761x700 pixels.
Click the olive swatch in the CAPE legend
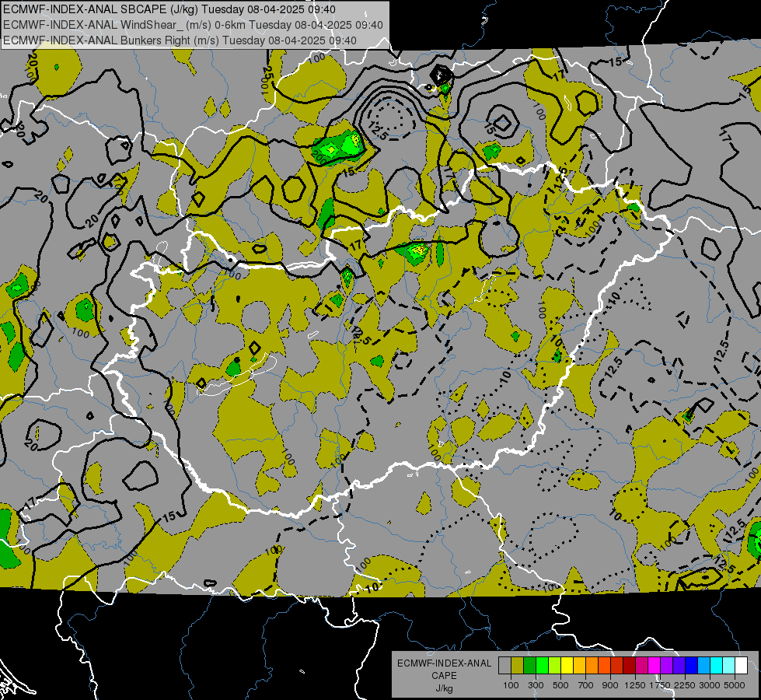518,665
